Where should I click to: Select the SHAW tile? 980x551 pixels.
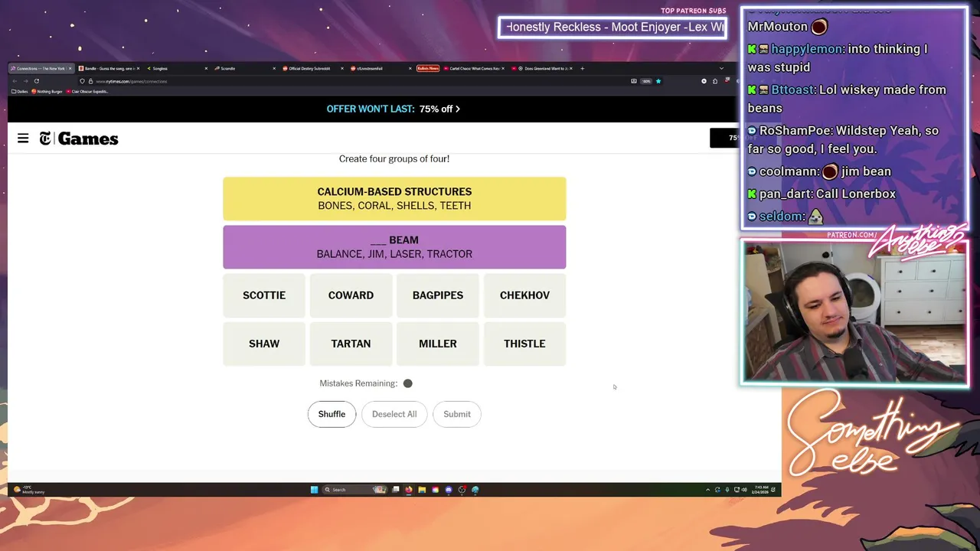pos(264,344)
